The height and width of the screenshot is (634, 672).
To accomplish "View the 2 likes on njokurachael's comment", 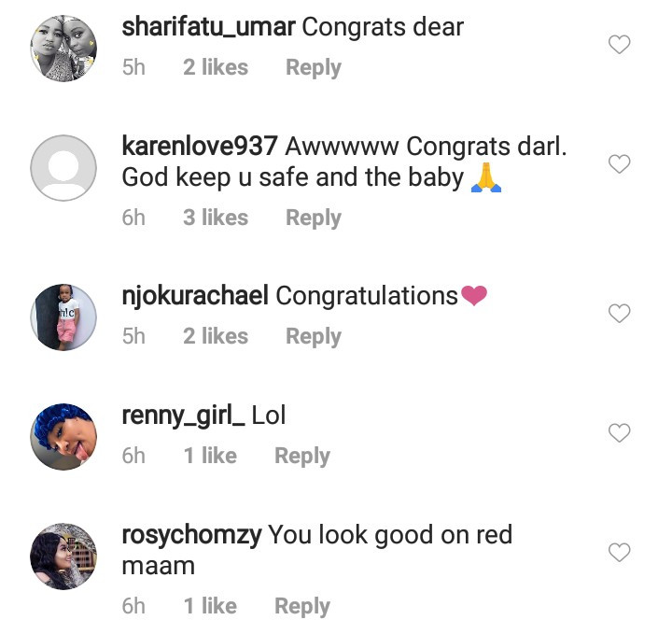I will tap(216, 336).
